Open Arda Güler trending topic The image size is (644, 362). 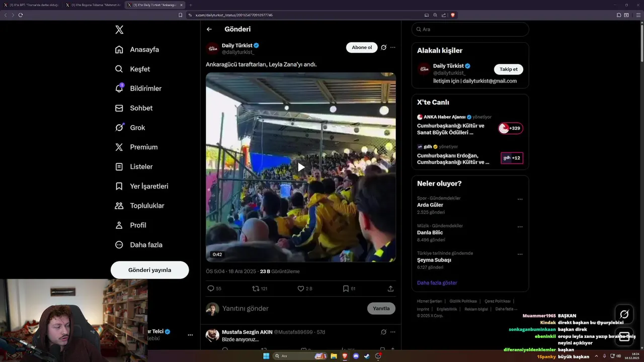click(430, 205)
